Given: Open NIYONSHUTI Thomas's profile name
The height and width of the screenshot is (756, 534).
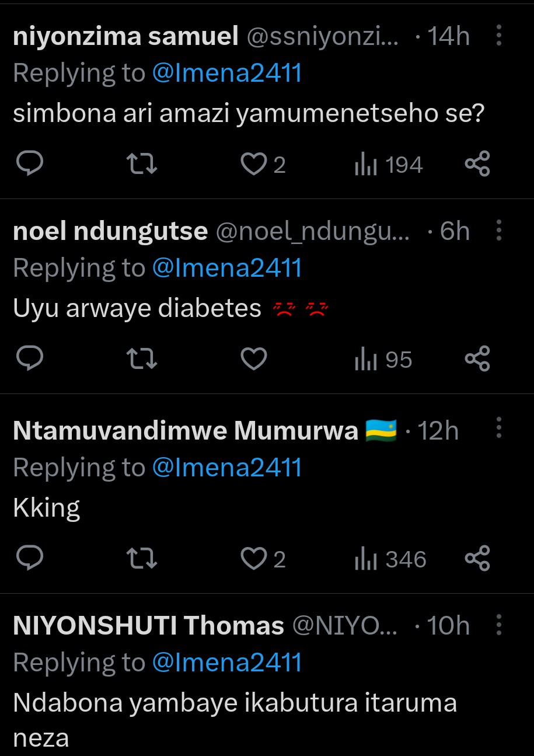Looking at the screenshot, I should (148, 626).
